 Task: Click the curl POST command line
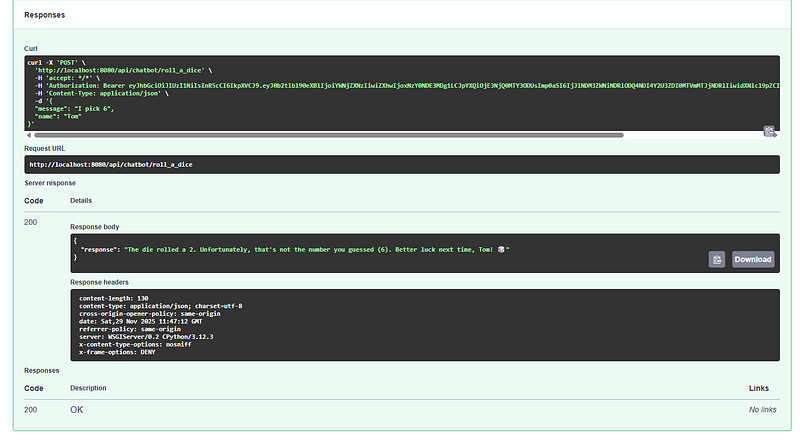(x=57, y=63)
